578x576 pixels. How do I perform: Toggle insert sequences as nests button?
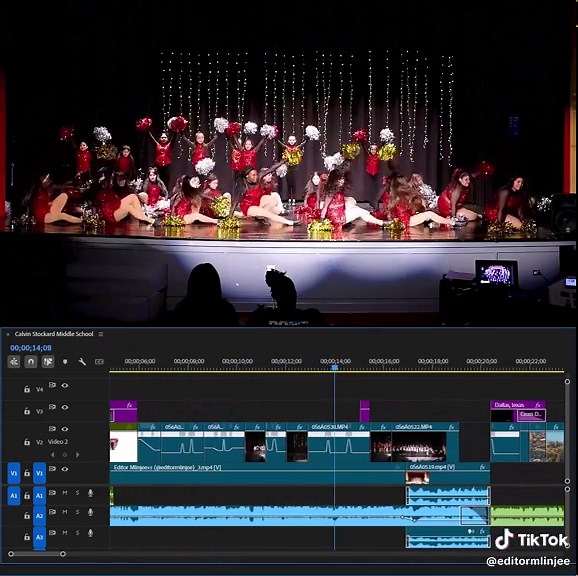14,362
